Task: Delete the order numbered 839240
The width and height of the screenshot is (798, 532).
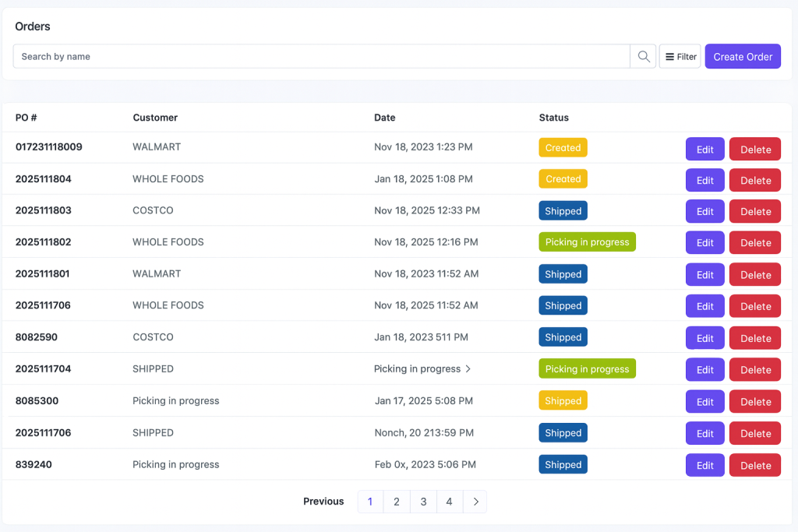Action: pyautogui.click(x=754, y=465)
